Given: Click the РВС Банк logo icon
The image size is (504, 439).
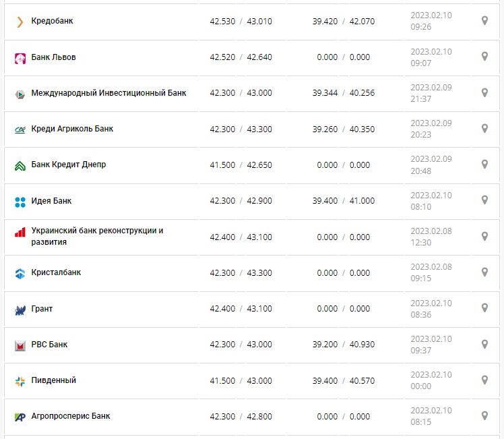Looking at the screenshot, I should click(20, 345).
